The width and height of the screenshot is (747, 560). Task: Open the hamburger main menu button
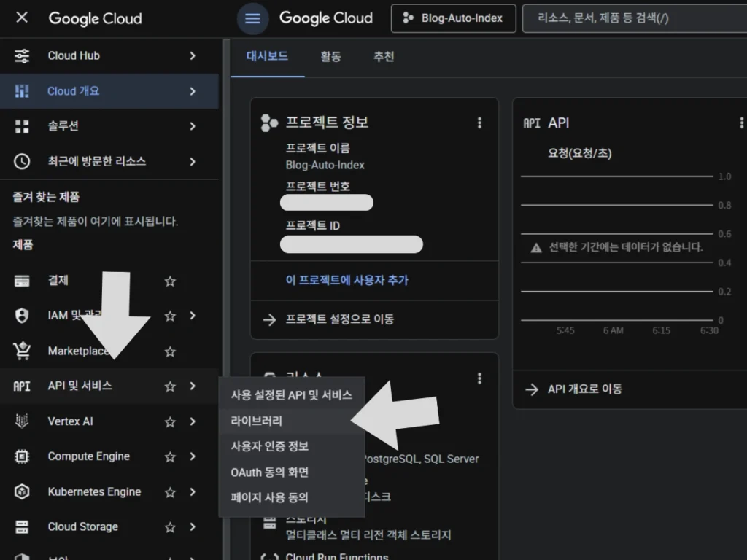click(252, 18)
